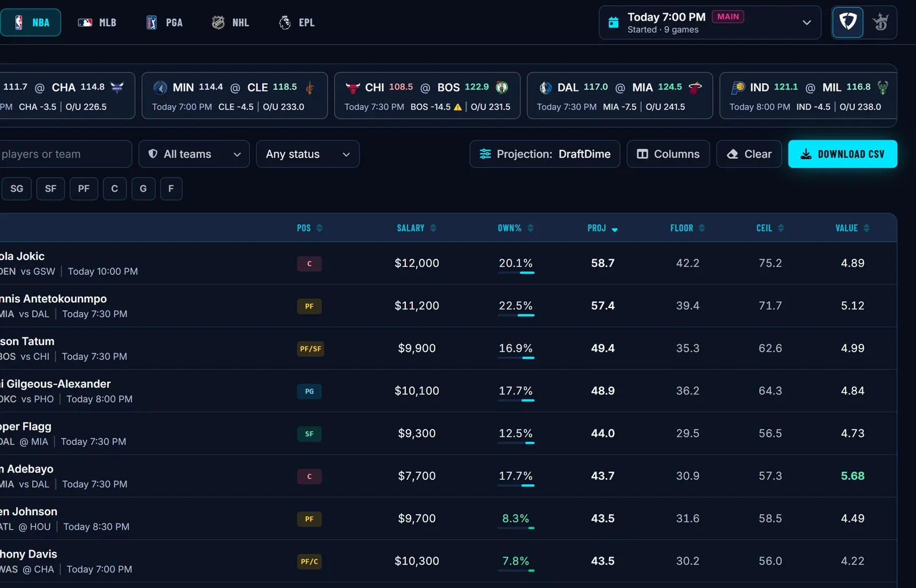
Task: Toggle the SG position filter
Action: click(17, 189)
